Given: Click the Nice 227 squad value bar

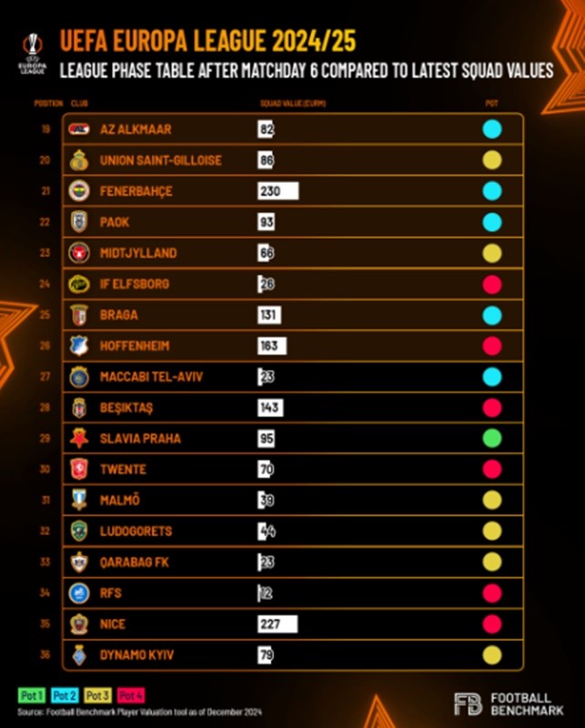Looking at the screenshot, I should [x=277, y=624].
